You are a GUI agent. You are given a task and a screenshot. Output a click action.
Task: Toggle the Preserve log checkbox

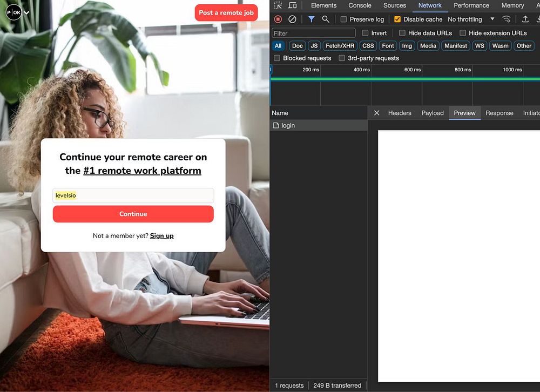pos(343,19)
